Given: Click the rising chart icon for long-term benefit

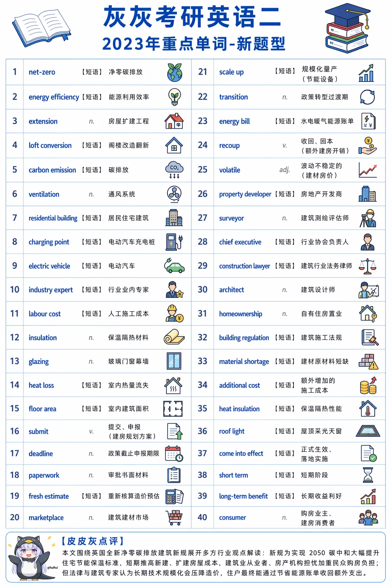Looking at the screenshot, I should 368,496.
